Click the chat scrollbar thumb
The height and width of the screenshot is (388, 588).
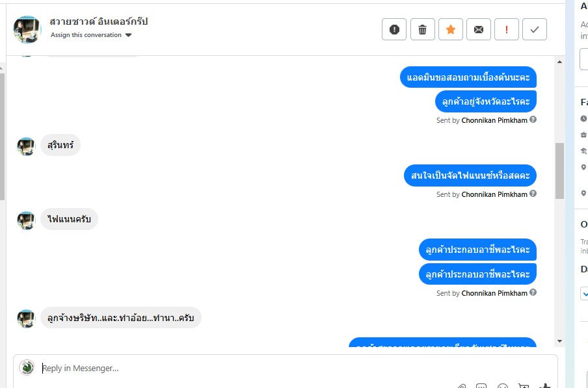tap(559, 171)
